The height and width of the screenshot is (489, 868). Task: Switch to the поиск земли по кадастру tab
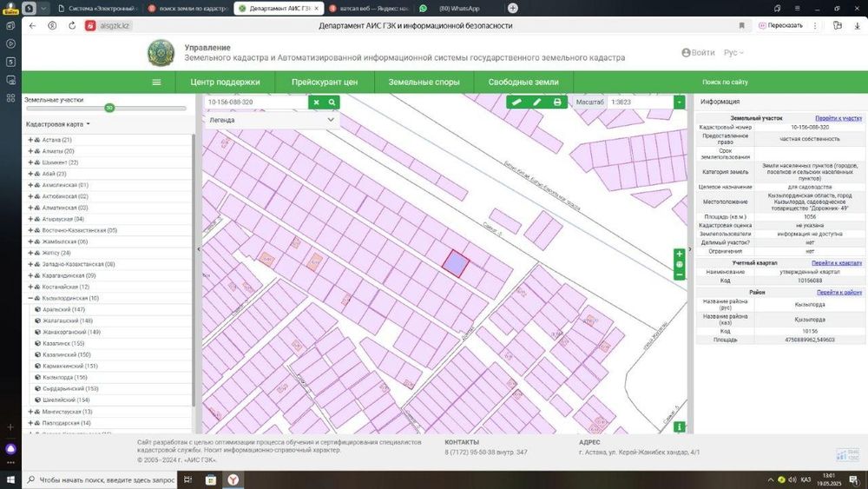pyautogui.click(x=188, y=9)
